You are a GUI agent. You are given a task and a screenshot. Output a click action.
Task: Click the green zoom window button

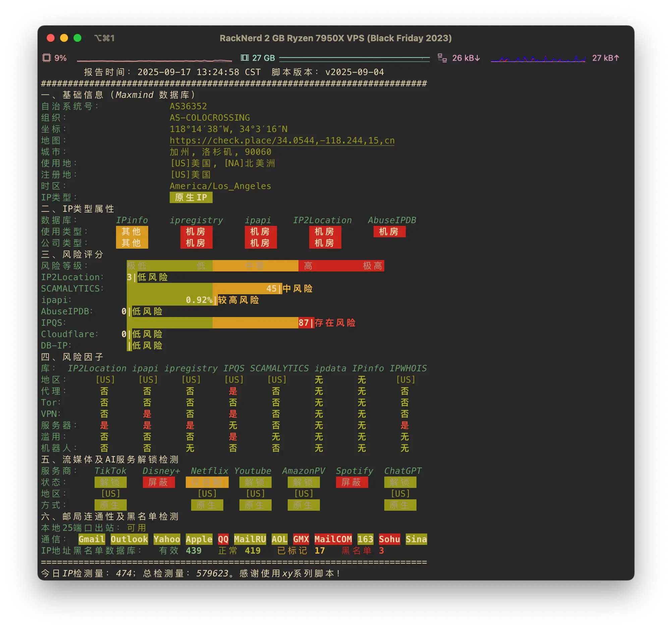(77, 38)
